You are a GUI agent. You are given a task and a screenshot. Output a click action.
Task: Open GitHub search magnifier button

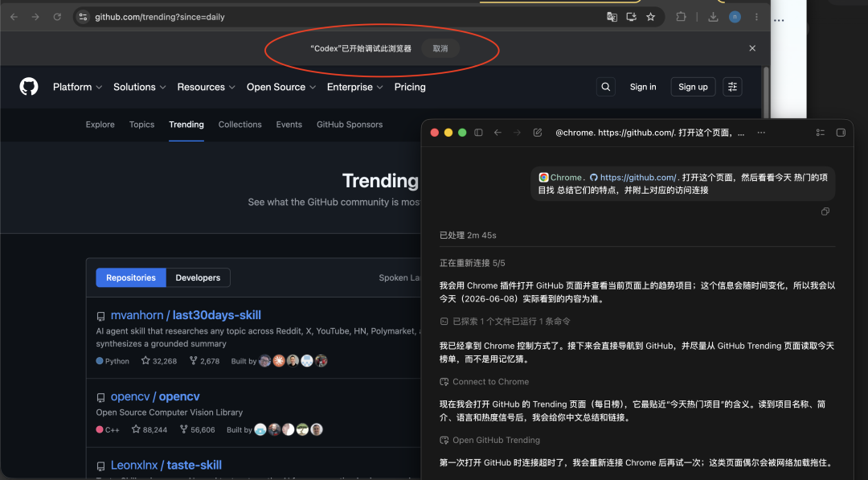(606, 87)
